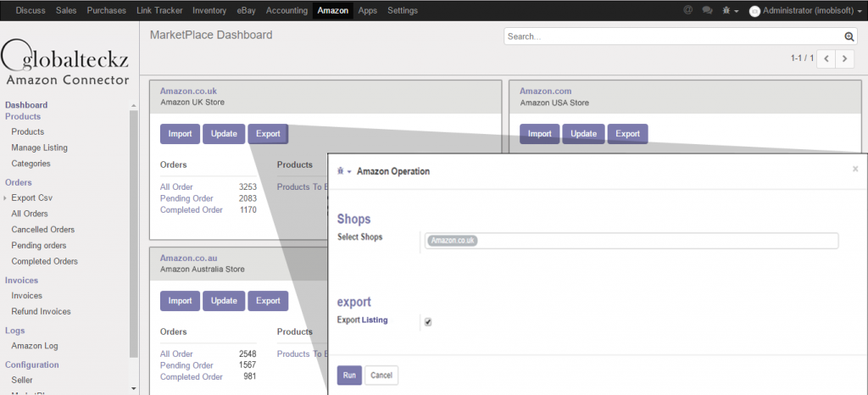The width and height of the screenshot is (868, 395).
Task: Click the Administrator avatar icon
Action: tap(754, 11)
